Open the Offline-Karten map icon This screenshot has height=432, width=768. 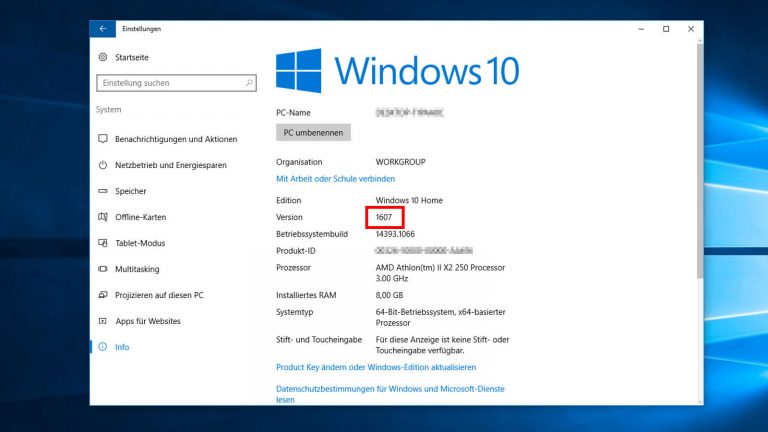coord(103,217)
